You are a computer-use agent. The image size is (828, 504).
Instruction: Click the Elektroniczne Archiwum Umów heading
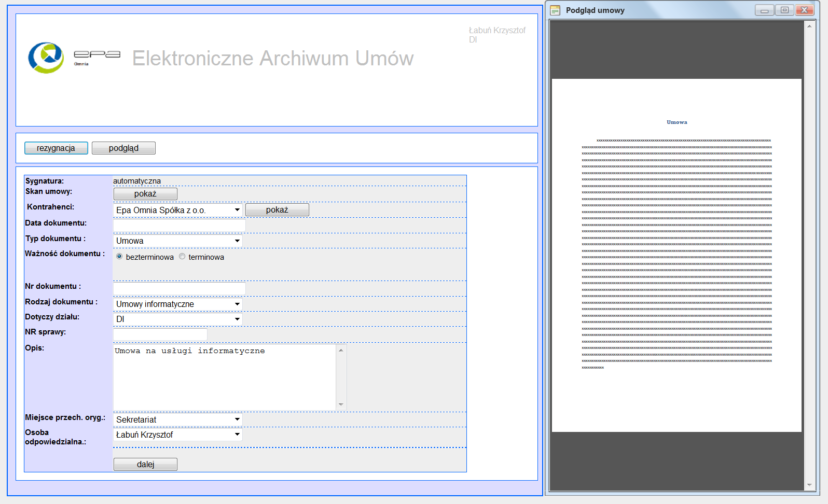point(273,59)
